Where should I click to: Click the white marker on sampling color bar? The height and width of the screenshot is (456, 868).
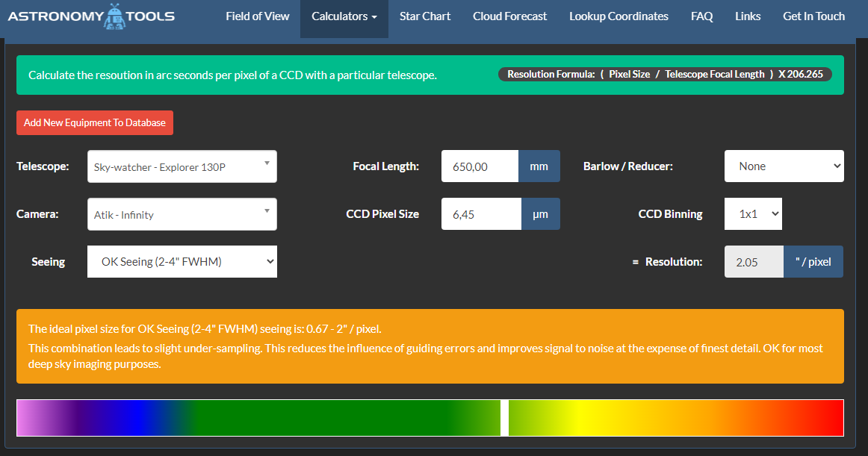(504, 418)
